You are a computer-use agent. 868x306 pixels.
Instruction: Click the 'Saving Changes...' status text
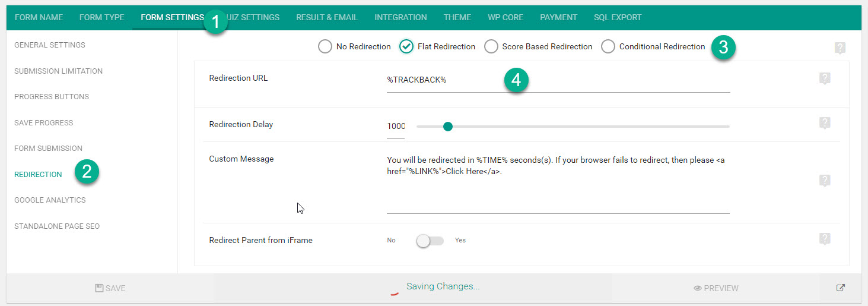443,286
